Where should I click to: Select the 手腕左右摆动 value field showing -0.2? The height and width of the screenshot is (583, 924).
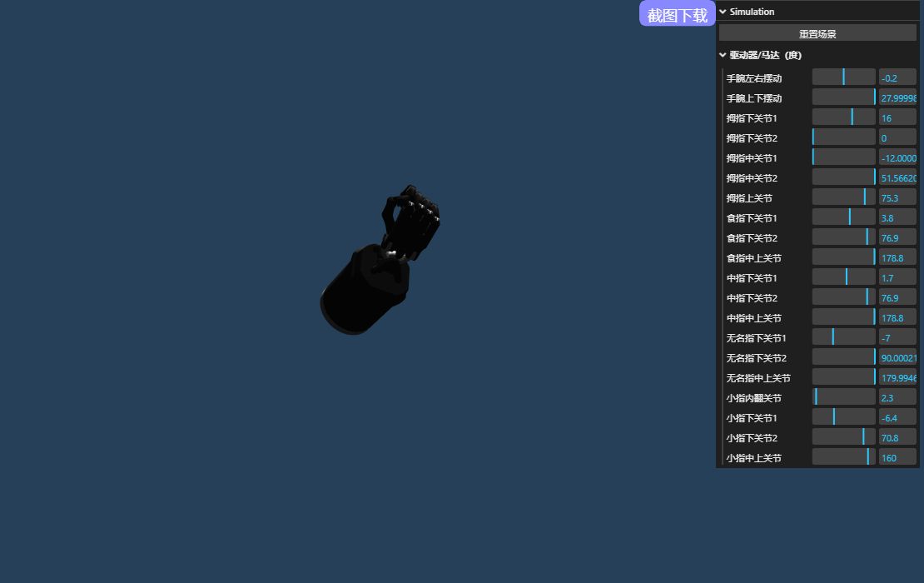click(x=897, y=77)
